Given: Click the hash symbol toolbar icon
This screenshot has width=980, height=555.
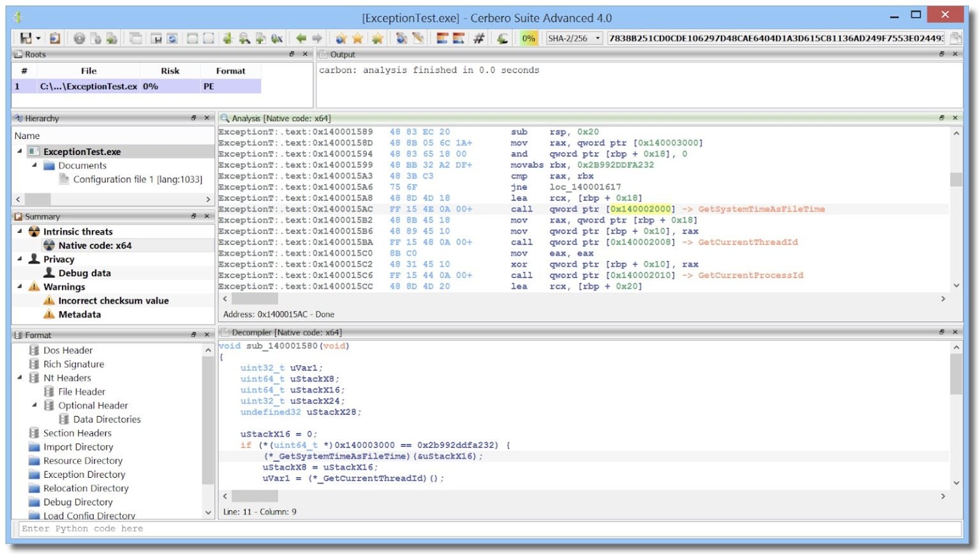Looking at the screenshot, I should click(479, 38).
